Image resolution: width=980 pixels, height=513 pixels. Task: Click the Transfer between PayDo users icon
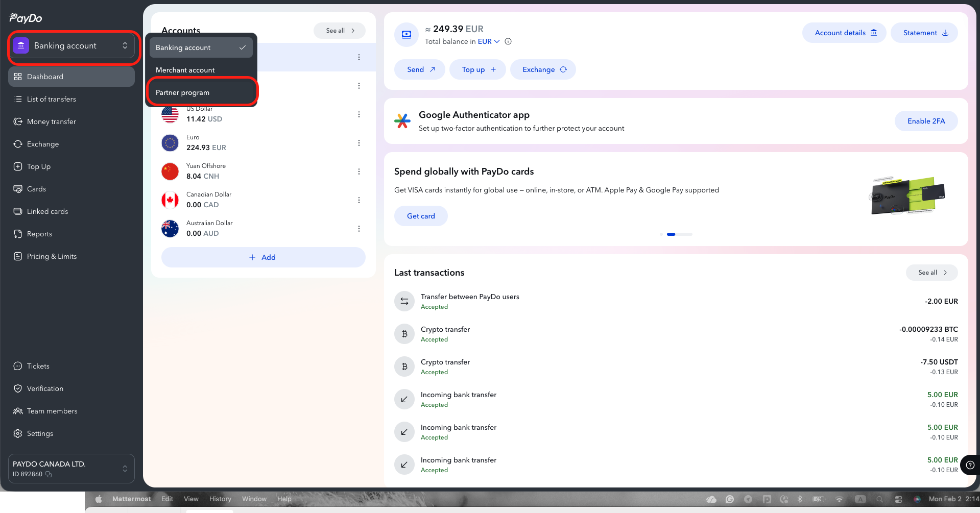point(404,301)
